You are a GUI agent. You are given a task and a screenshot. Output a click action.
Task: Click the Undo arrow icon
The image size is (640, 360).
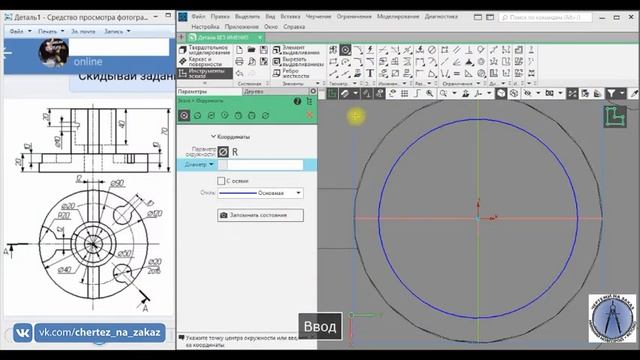pos(239,73)
